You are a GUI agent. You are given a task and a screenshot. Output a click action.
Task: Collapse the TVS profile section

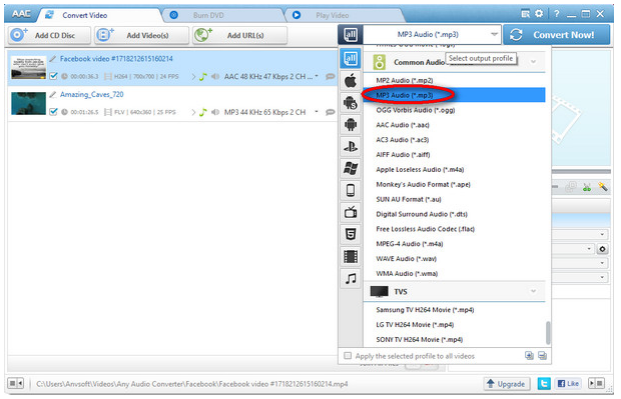click(533, 291)
